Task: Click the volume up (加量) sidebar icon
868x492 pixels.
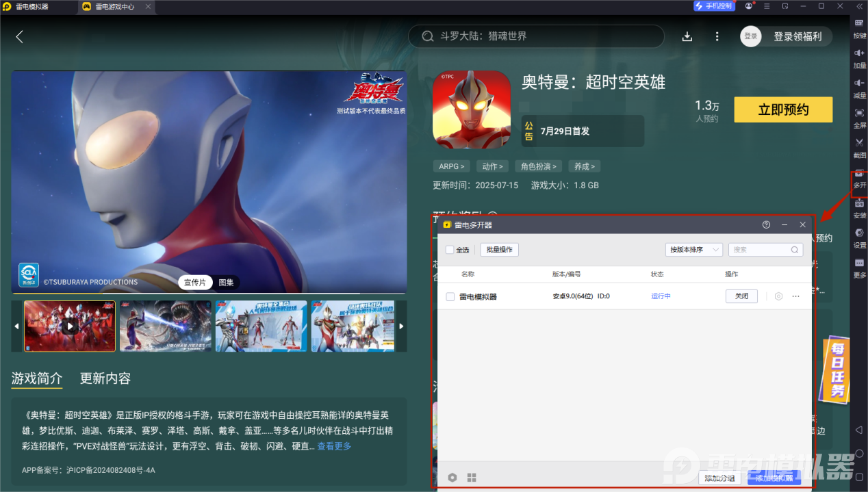Action: [859, 55]
